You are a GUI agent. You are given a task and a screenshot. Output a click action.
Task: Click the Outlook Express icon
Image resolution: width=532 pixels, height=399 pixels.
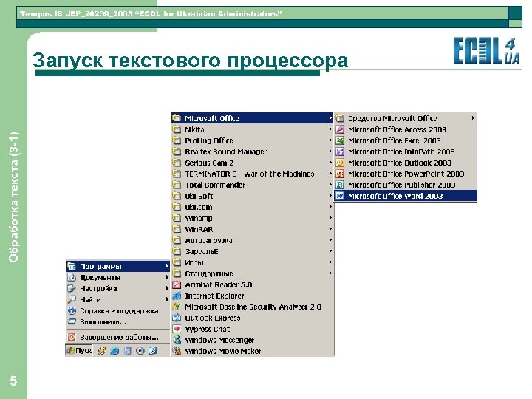tap(177, 318)
